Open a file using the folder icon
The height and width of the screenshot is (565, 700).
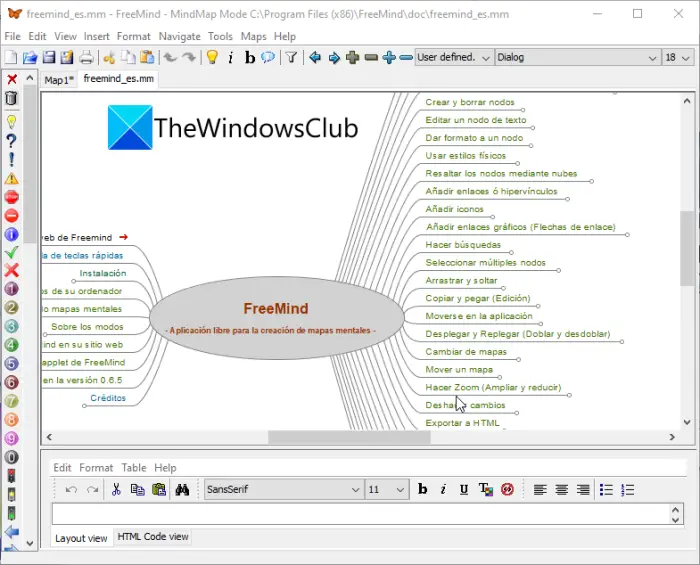pyautogui.click(x=30, y=58)
